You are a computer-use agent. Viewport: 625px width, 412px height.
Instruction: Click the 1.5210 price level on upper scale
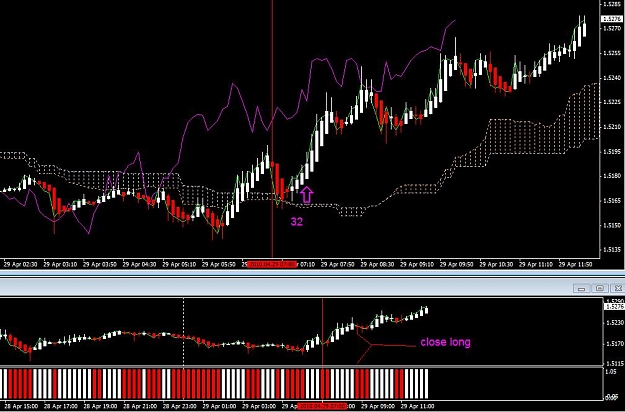(610, 127)
